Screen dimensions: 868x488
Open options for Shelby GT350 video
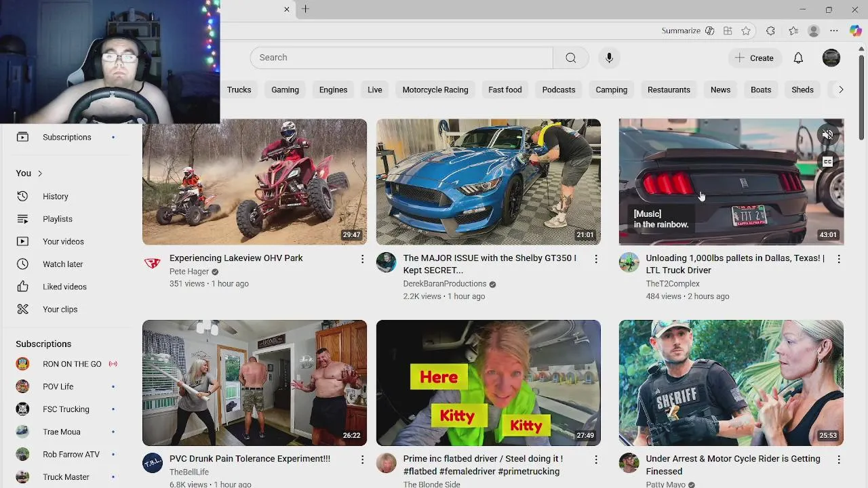(596, 259)
